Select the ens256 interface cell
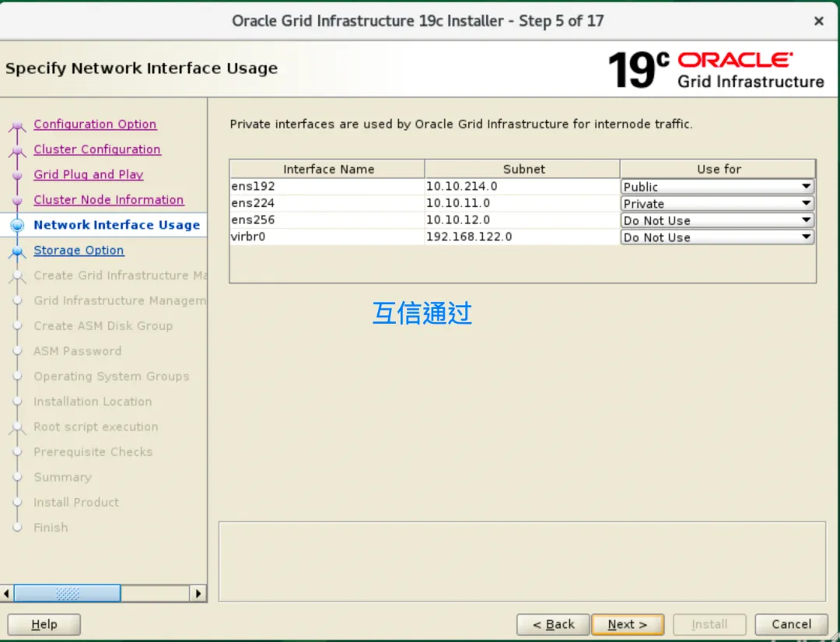840x642 pixels. [x=327, y=219]
